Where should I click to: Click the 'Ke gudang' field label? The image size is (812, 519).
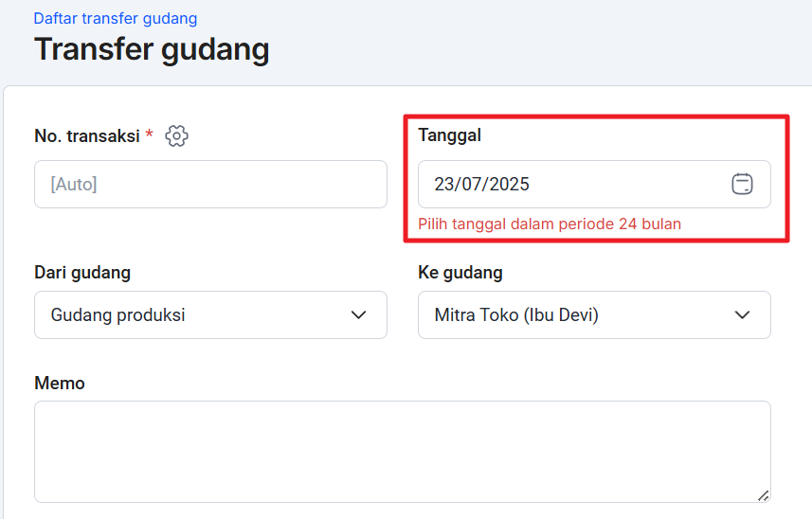[x=460, y=273]
